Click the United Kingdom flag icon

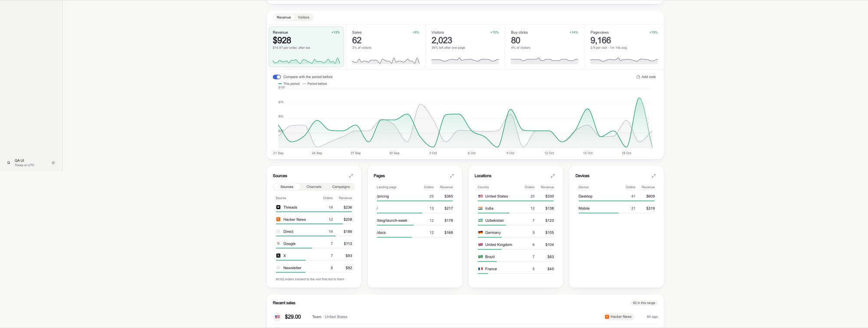tap(480, 245)
